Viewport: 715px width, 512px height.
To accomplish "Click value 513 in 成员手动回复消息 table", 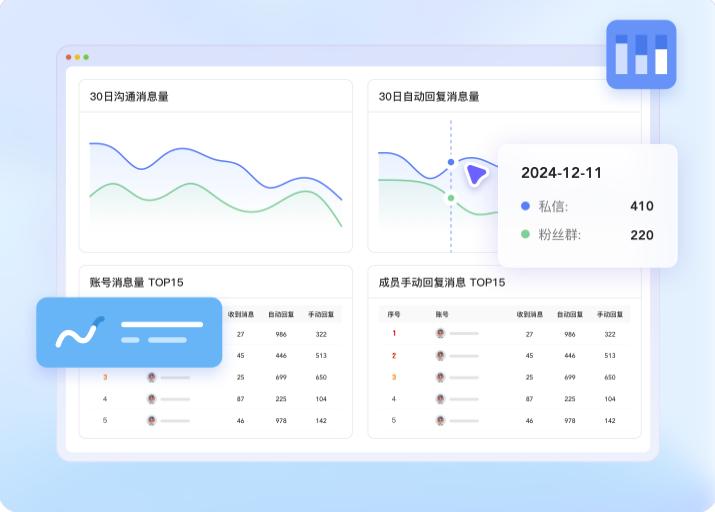I will tap(610, 356).
